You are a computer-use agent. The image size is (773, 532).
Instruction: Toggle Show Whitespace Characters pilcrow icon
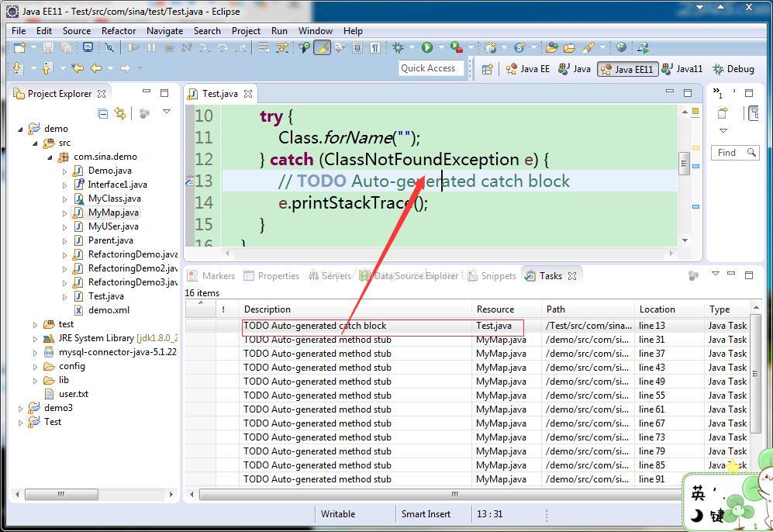[x=375, y=48]
